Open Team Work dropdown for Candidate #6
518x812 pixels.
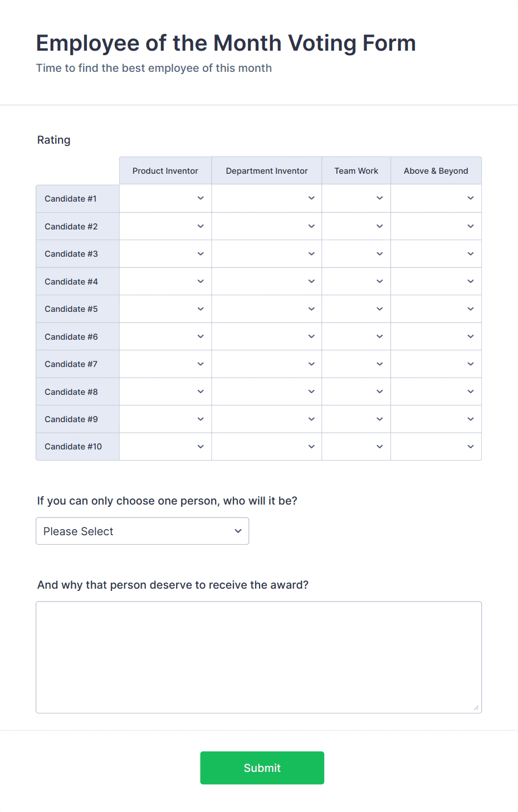coord(356,336)
